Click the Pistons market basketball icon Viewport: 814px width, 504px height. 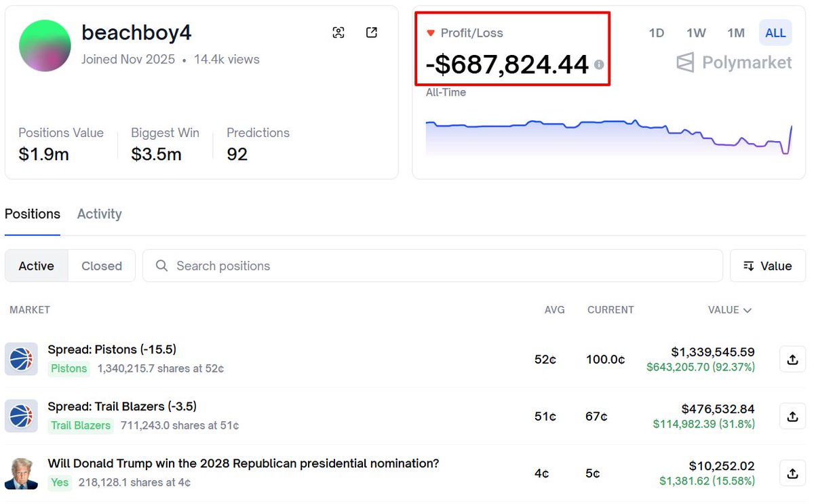pos(21,359)
